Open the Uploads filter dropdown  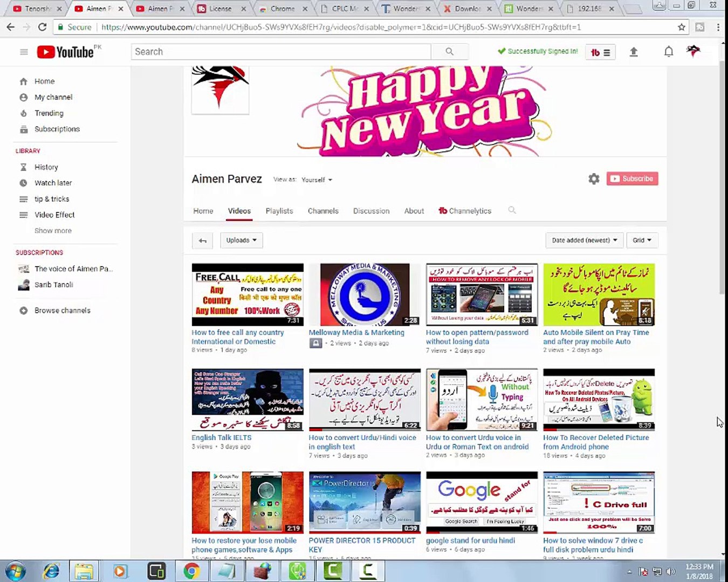[242, 240]
